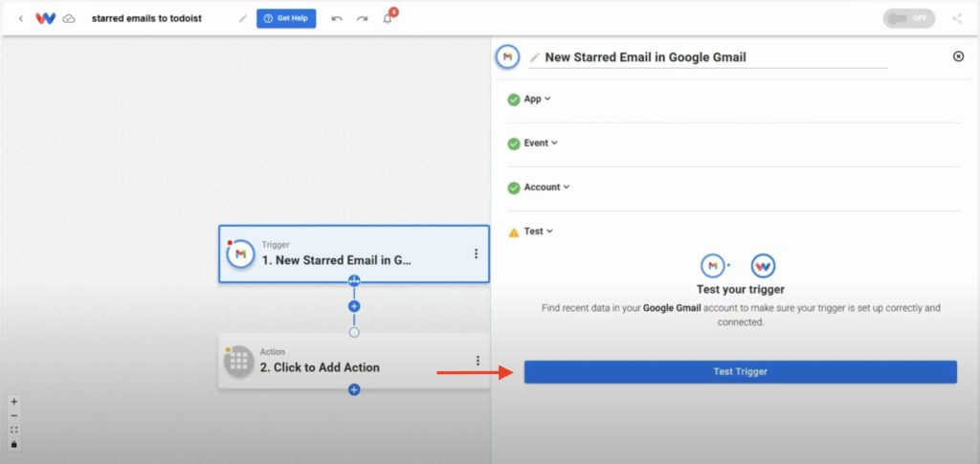Viewport: 980px width, 464px height.
Task: Go back with the top-left arrow
Action: coord(21,18)
